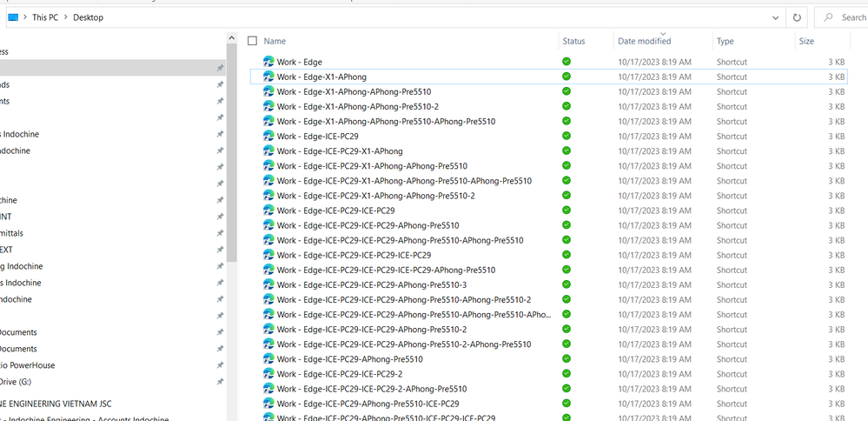Click icon of "Work - Edge-ICE-PC29-ICE-PC29-APhong-Pre5510-3"

(x=269, y=284)
